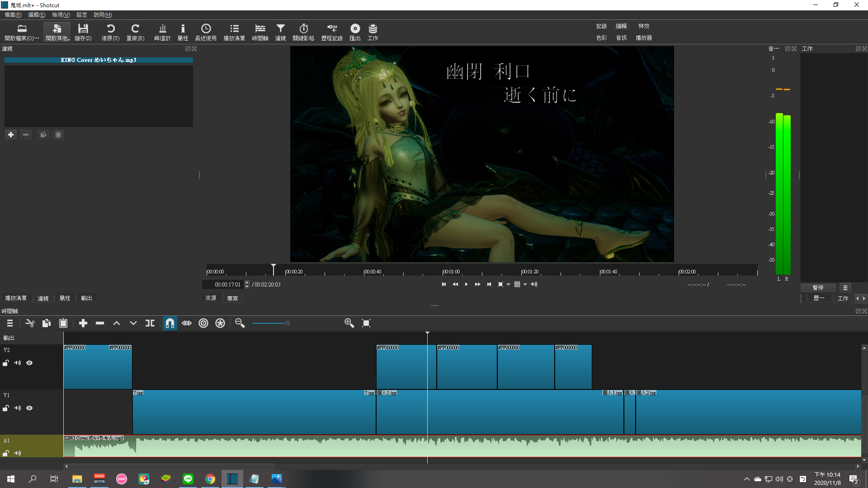868x488 pixels.
Task: Click the timeline cut scissors icon
Action: point(30,323)
